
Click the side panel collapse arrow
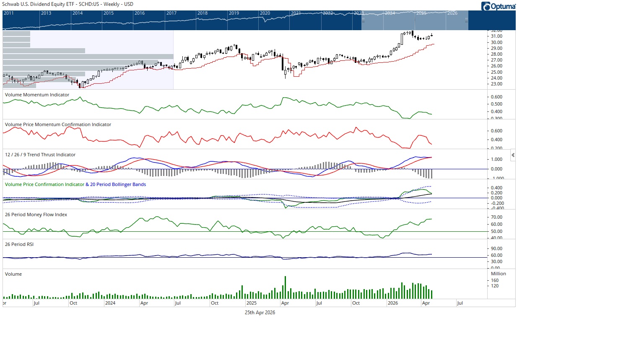[513, 155]
